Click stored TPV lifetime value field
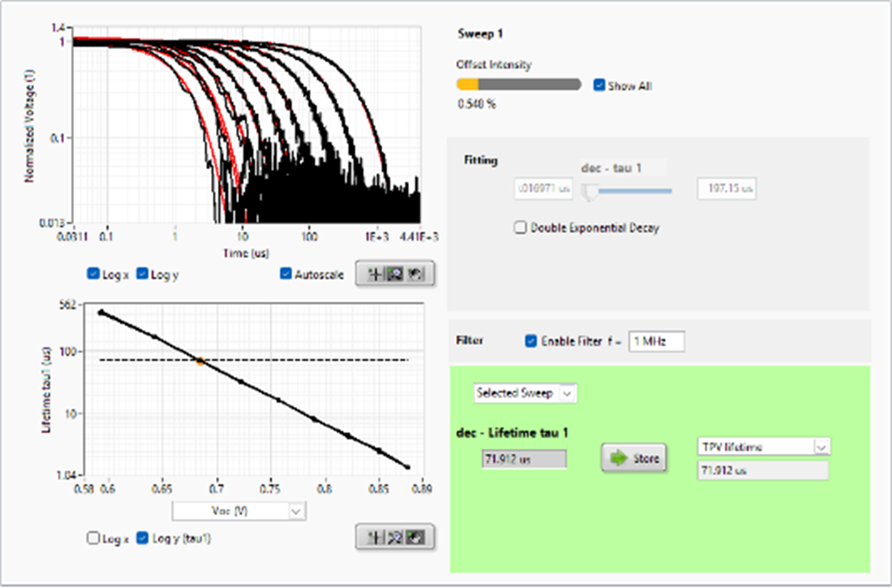 pos(763,470)
